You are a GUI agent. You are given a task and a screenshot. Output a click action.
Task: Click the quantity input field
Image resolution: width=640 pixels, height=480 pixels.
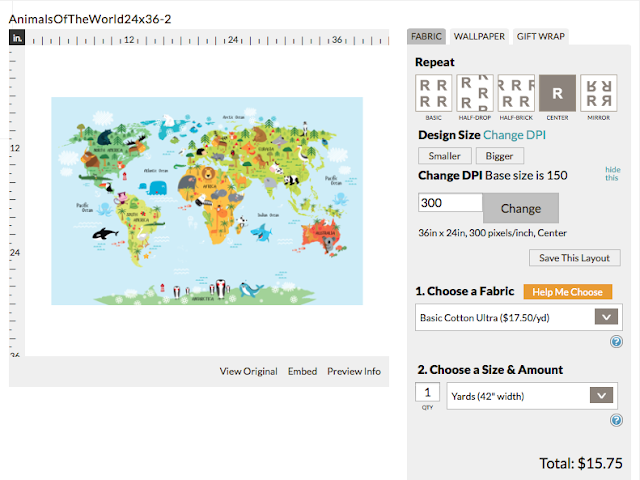427,392
